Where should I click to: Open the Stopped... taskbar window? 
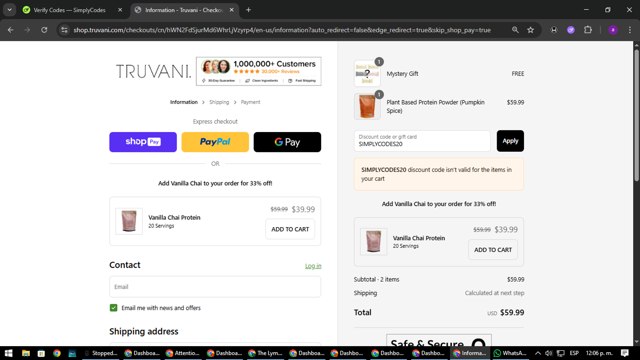click(x=101, y=353)
